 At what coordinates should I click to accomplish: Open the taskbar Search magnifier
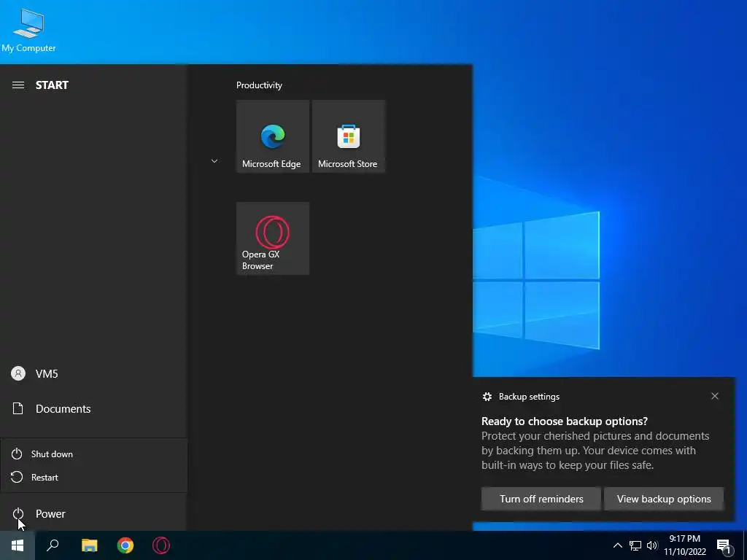click(x=53, y=545)
